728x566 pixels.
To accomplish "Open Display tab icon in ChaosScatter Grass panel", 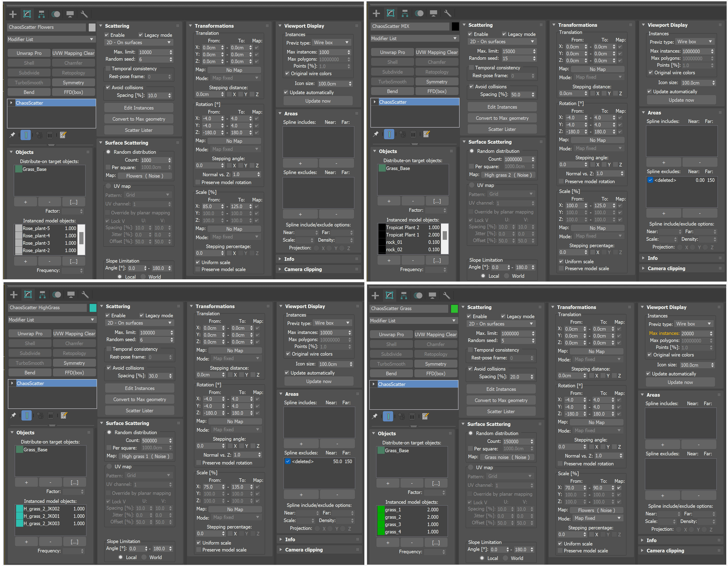I will coord(432,295).
